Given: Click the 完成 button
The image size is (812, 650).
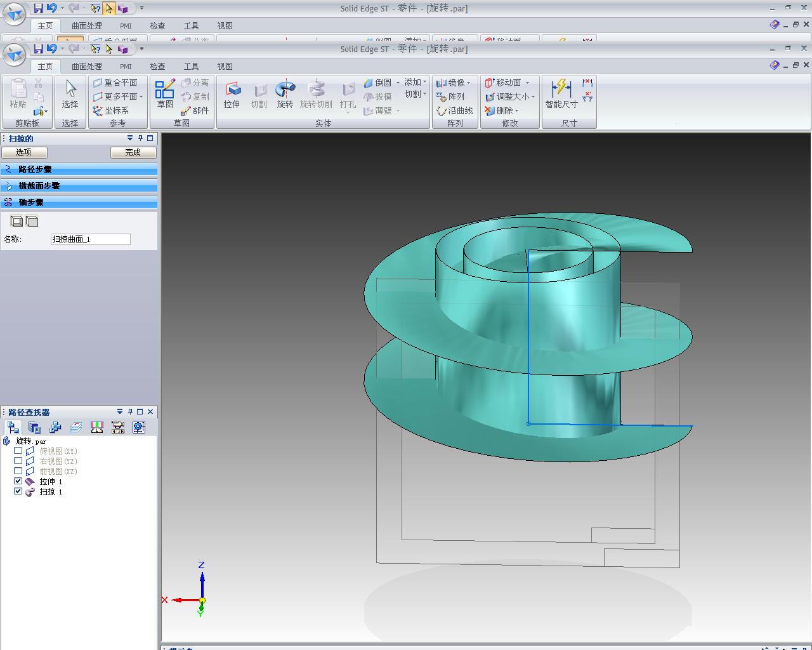Looking at the screenshot, I should tap(133, 152).
